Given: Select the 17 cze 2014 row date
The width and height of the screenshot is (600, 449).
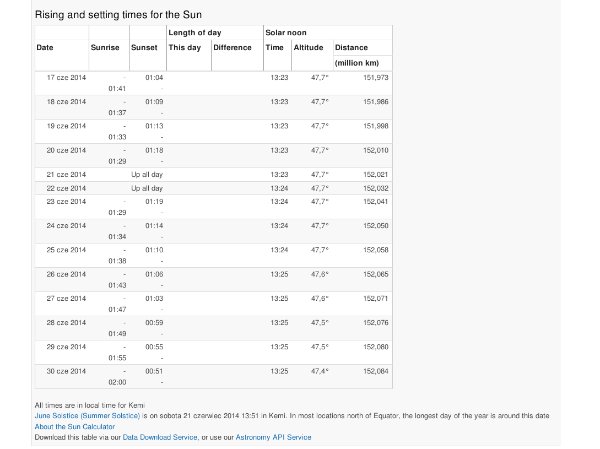Looking at the screenshot, I should (66, 77).
